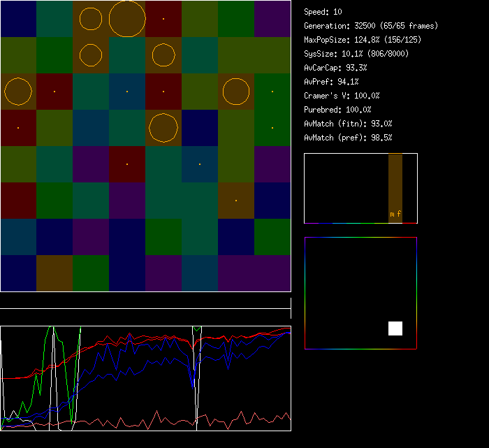Click the AvMatch (pref) value line
489x448 pixels.
[348, 138]
